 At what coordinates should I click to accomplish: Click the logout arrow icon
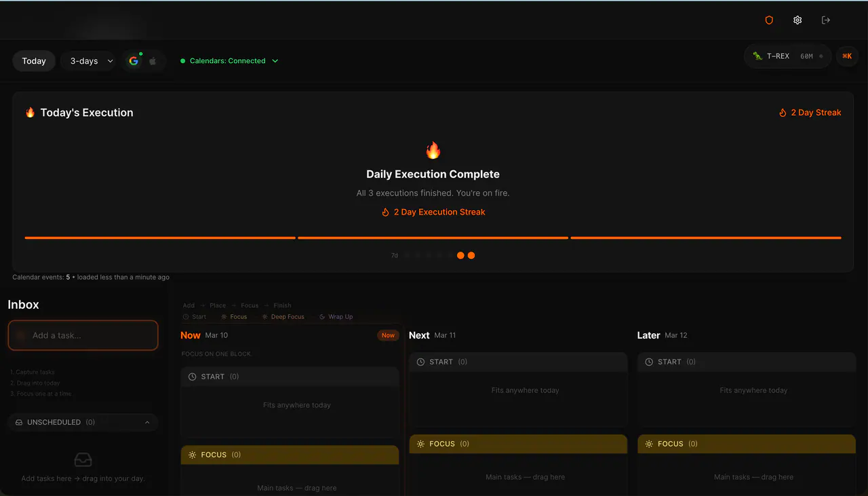[x=826, y=20]
